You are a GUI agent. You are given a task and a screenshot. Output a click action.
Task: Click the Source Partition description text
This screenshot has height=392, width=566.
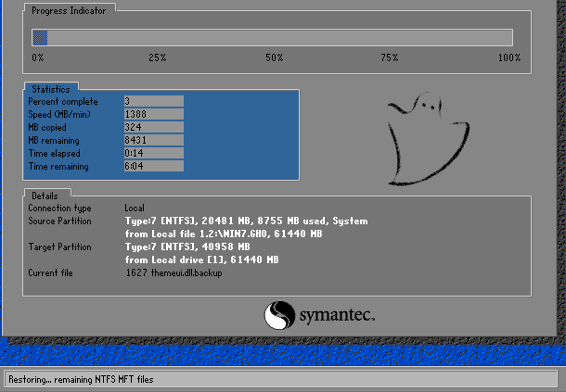[x=246, y=228]
